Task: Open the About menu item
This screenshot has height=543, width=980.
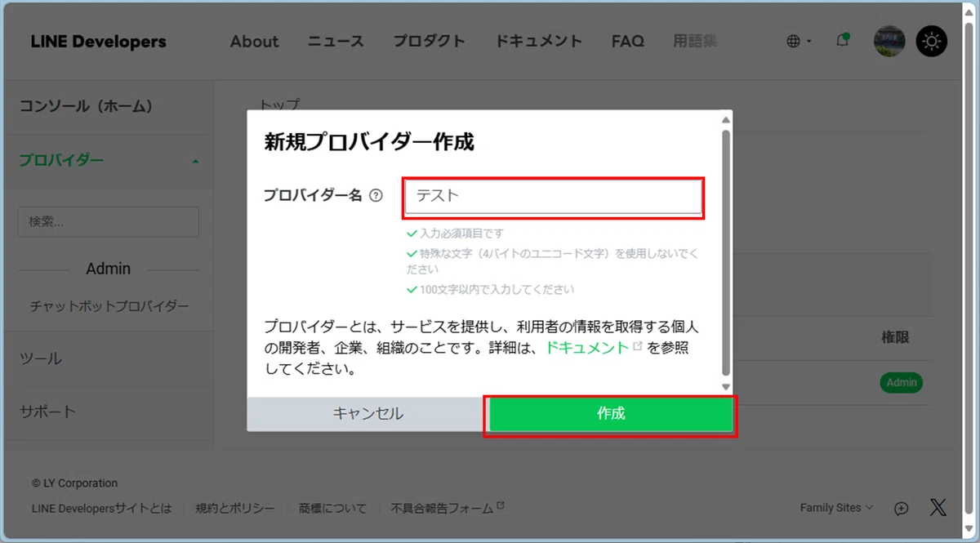Action: tap(254, 42)
